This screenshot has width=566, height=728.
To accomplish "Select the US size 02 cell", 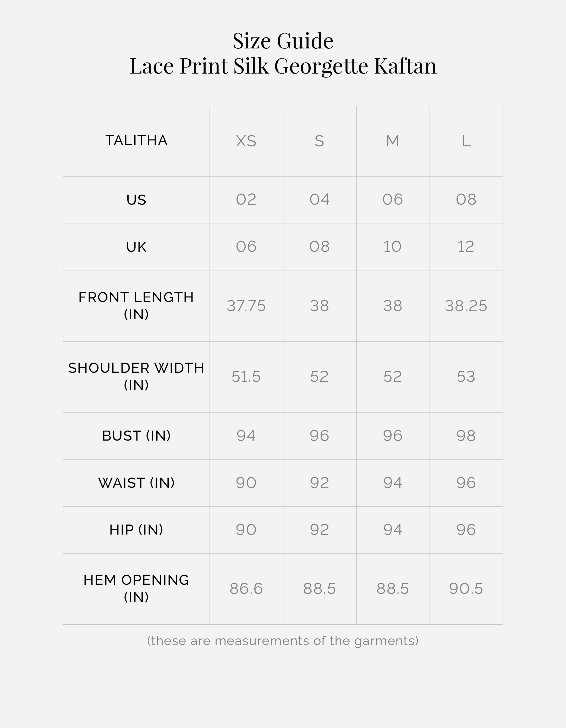I will [x=246, y=199].
